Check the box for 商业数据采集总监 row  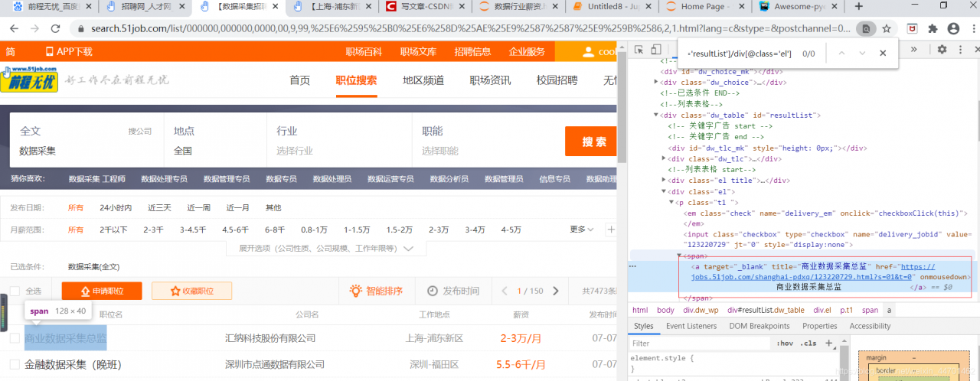(15, 338)
